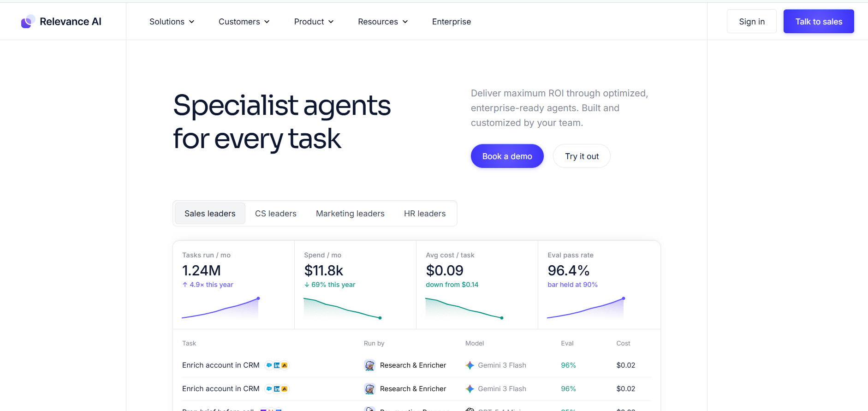Click the Spend / mo sparkline chart
Viewport: 868px width, 411px height.
coord(343,308)
